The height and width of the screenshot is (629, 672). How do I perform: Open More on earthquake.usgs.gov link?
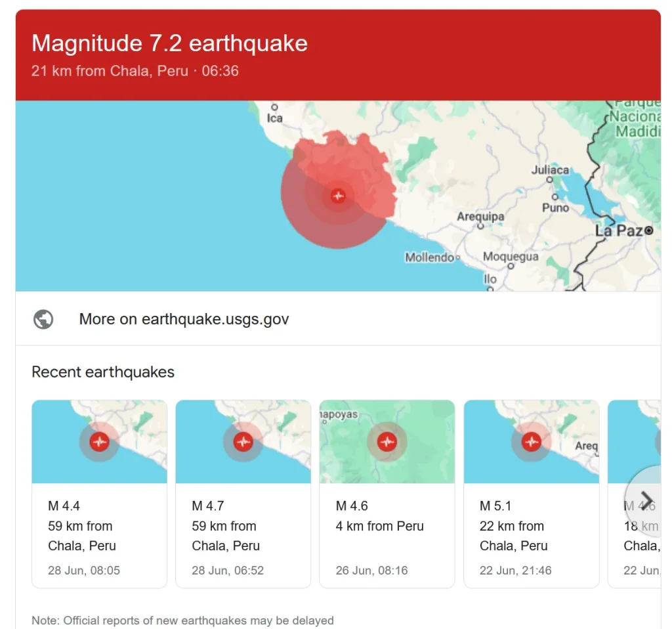tap(184, 319)
